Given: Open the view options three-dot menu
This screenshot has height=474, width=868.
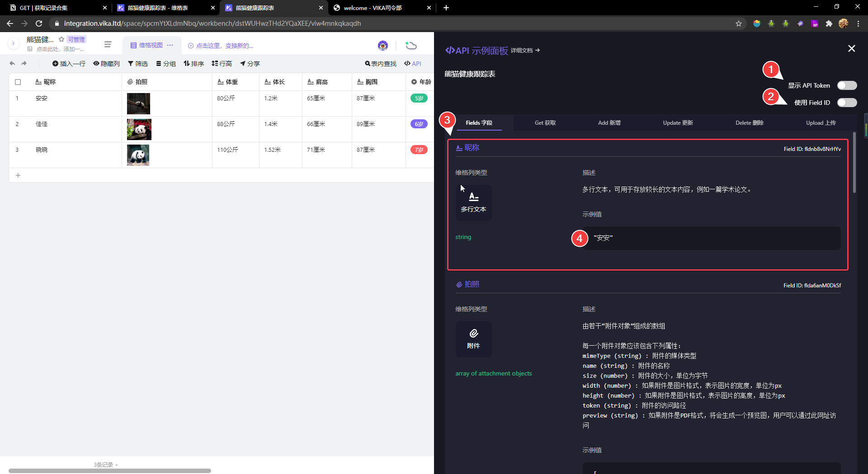Looking at the screenshot, I should pyautogui.click(x=170, y=45).
